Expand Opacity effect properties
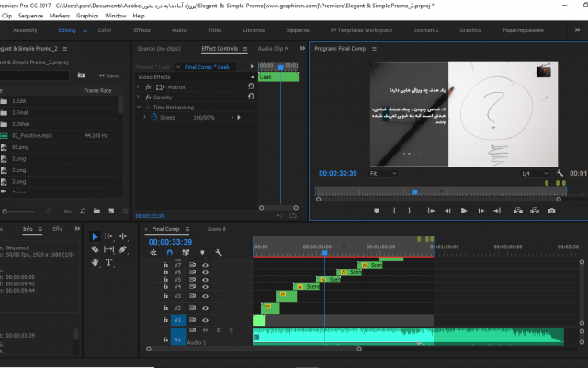The image size is (588, 368). pyautogui.click(x=138, y=97)
